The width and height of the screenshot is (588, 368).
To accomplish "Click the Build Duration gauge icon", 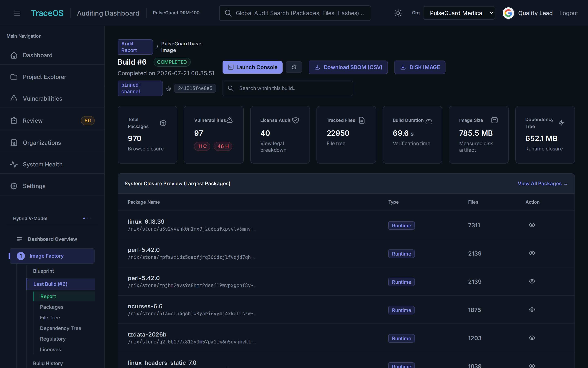I will [429, 121].
